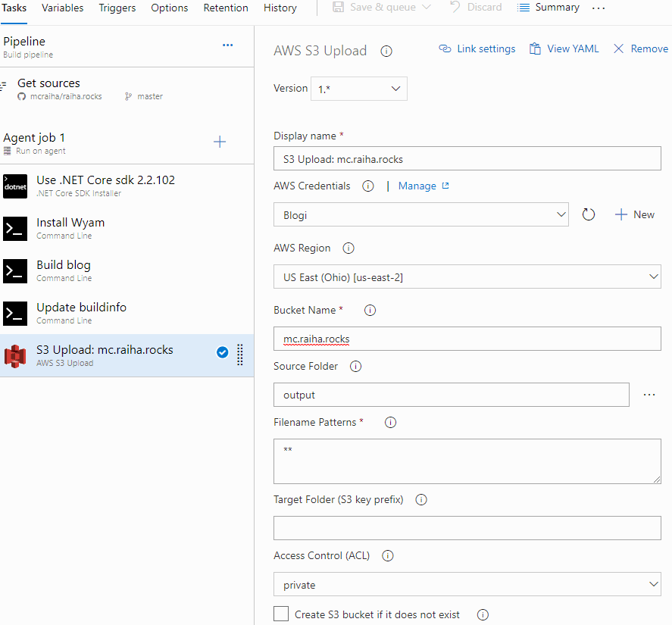
Task: Open the History tab
Action: click(x=280, y=8)
